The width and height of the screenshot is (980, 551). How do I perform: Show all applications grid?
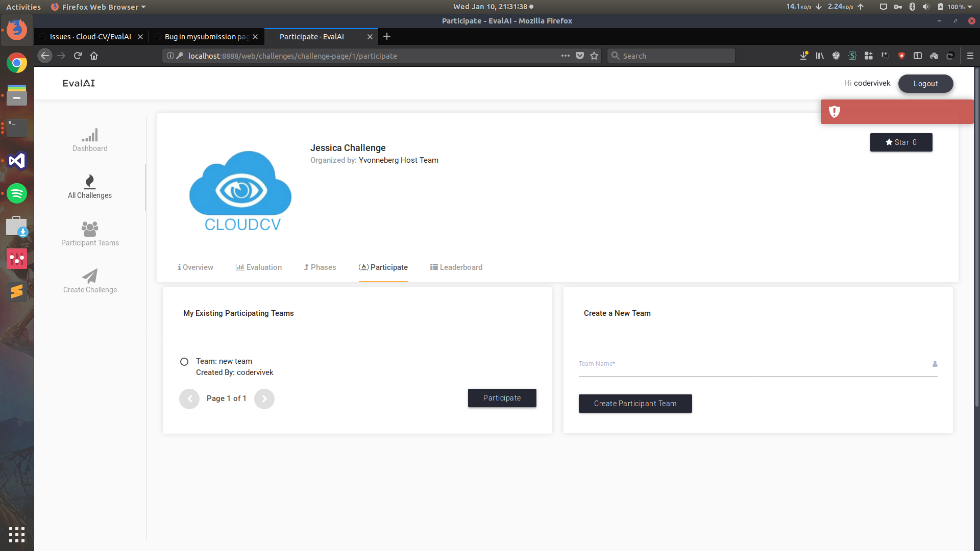17,534
